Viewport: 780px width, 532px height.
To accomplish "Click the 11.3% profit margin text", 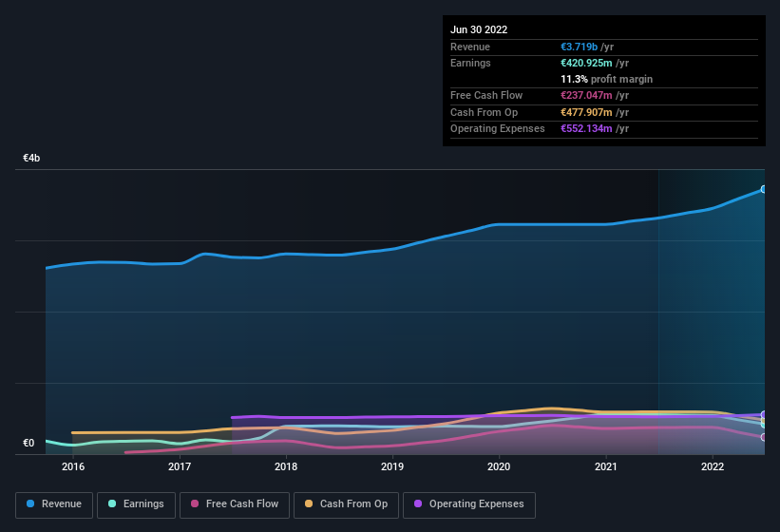I will [x=606, y=79].
